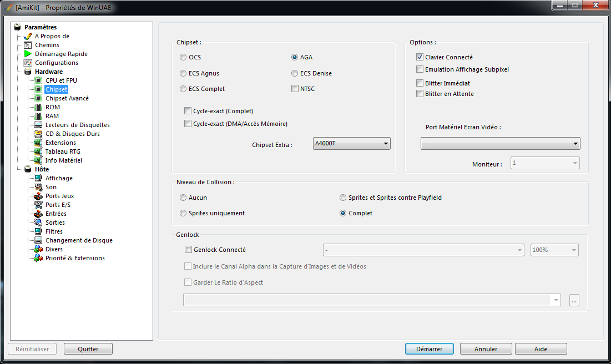Click the Son speaker icon
Screen dimensions: 611x364
pos(38,187)
